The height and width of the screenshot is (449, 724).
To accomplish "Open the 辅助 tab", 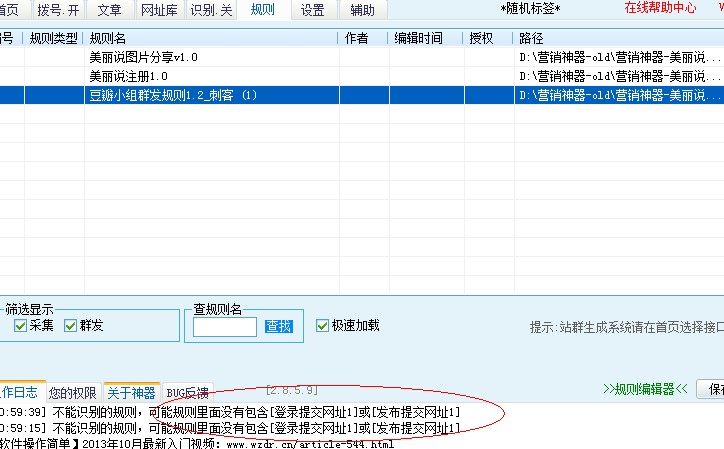I will 363,10.
